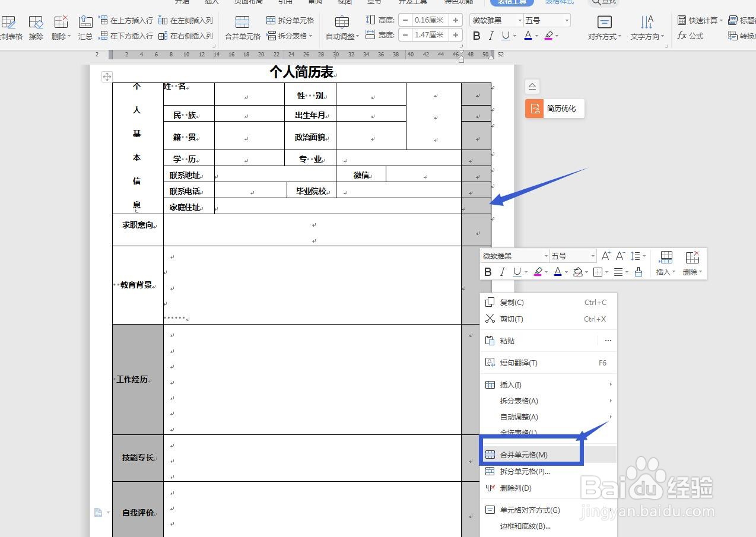This screenshot has width=756, height=537.
Task: Click mini toolbar 删除 table icon
Action: click(x=692, y=257)
